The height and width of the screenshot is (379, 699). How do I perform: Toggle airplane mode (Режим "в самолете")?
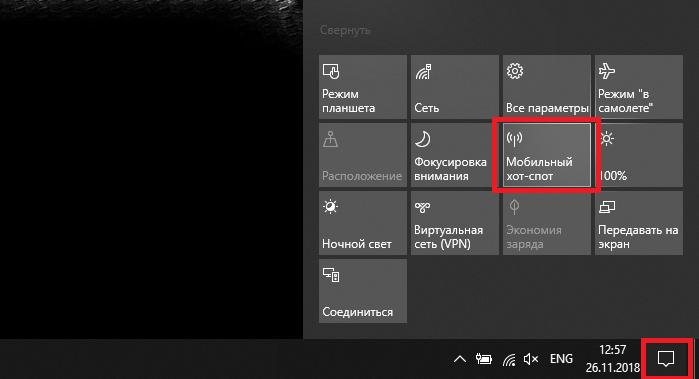click(639, 87)
